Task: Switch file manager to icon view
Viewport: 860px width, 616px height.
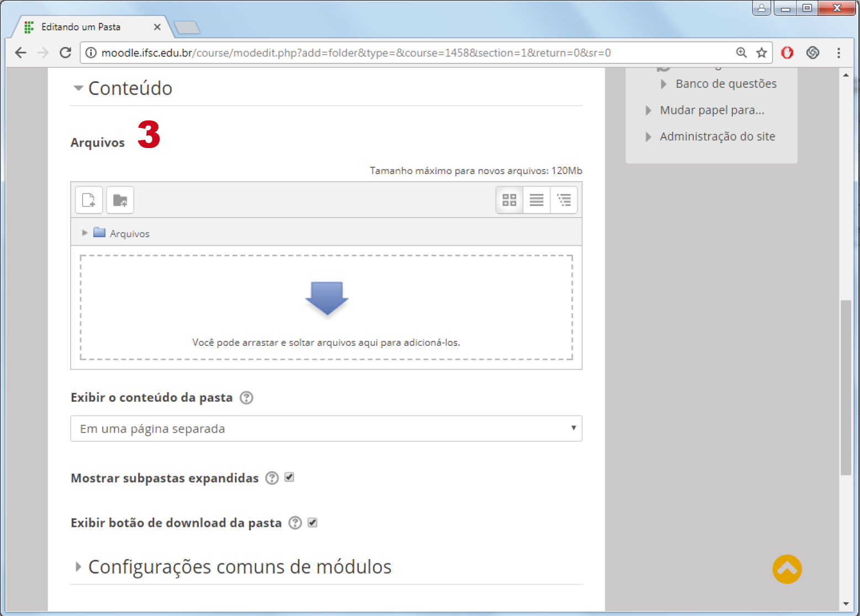Action: pyautogui.click(x=509, y=200)
